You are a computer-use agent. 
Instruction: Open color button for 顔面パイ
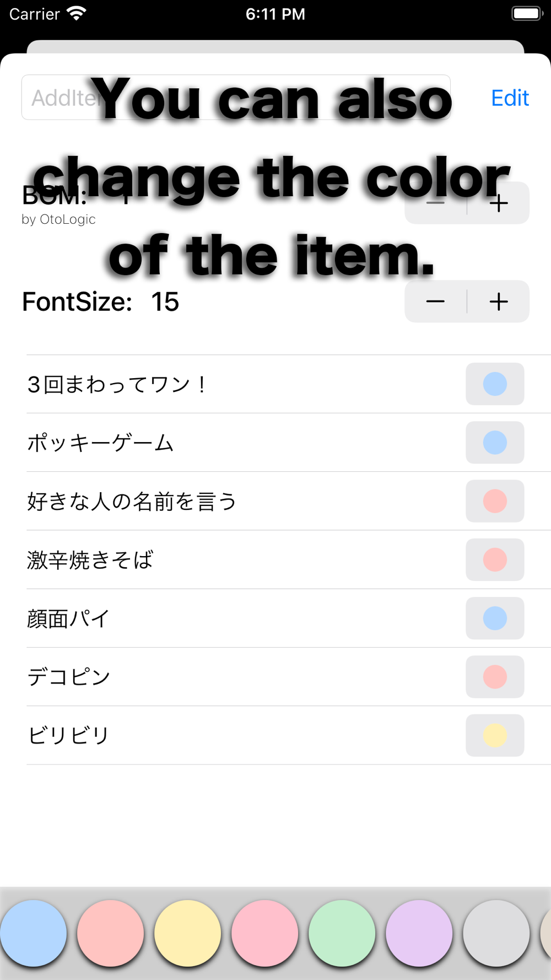coord(495,618)
